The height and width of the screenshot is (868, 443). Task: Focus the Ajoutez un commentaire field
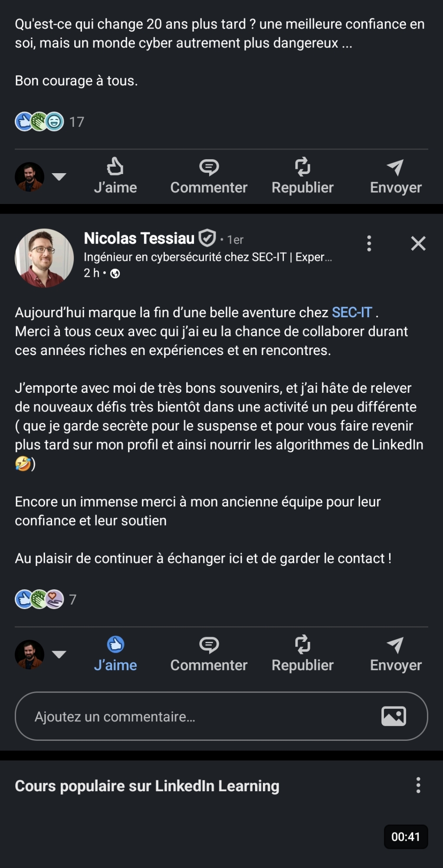[x=195, y=717]
